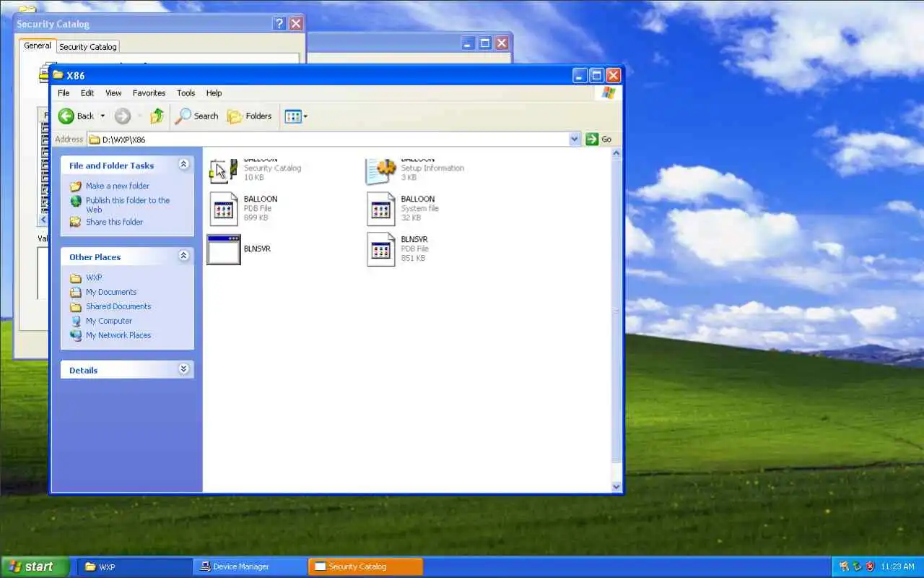Viewport: 924px width, 578px height.
Task: Select BLNSVR PDB File icon
Action: 381,249
